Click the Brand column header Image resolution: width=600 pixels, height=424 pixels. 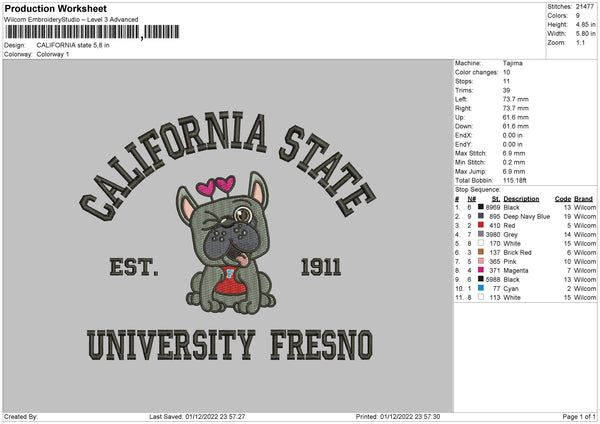tap(584, 199)
